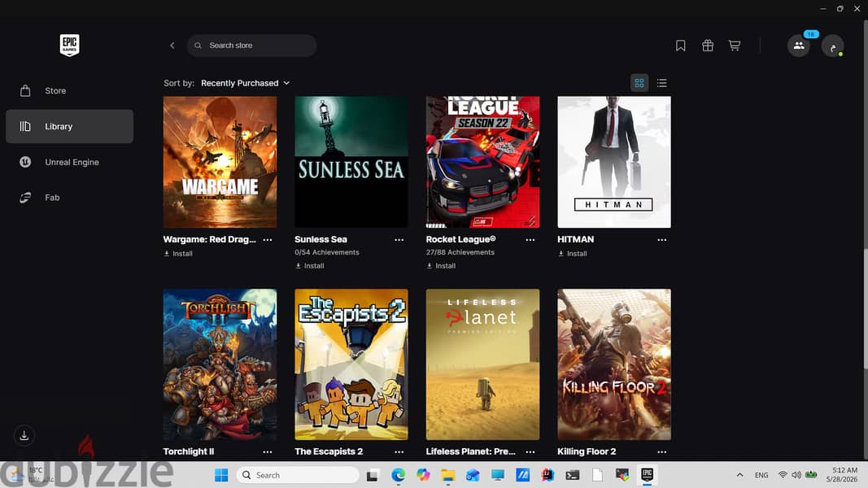Open the shopping cart
Viewport: 868px width, 488px height.
[735, 46]
